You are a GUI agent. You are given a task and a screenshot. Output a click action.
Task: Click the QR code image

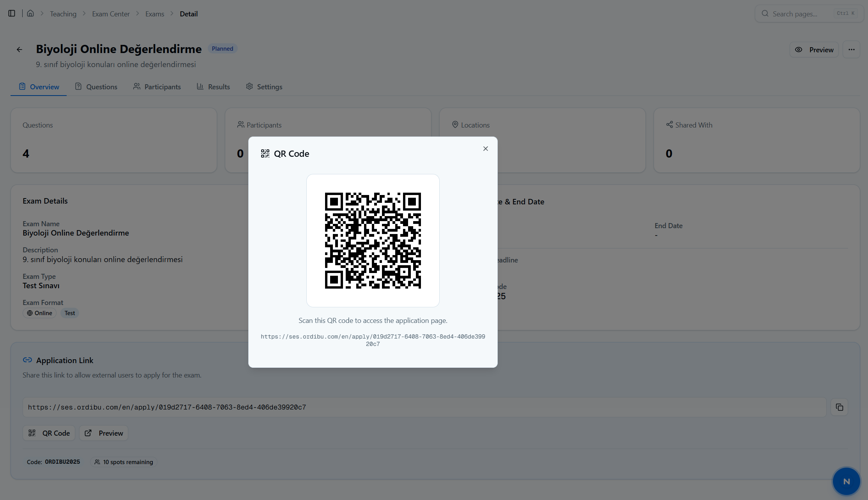(373, 241)
